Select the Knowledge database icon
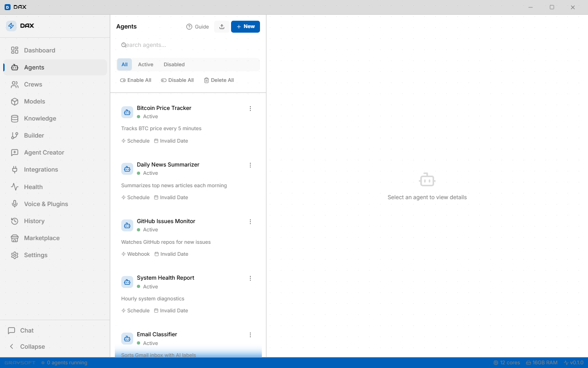The height and width of the screenshot is (368, 588). click(x=15, y=119)
